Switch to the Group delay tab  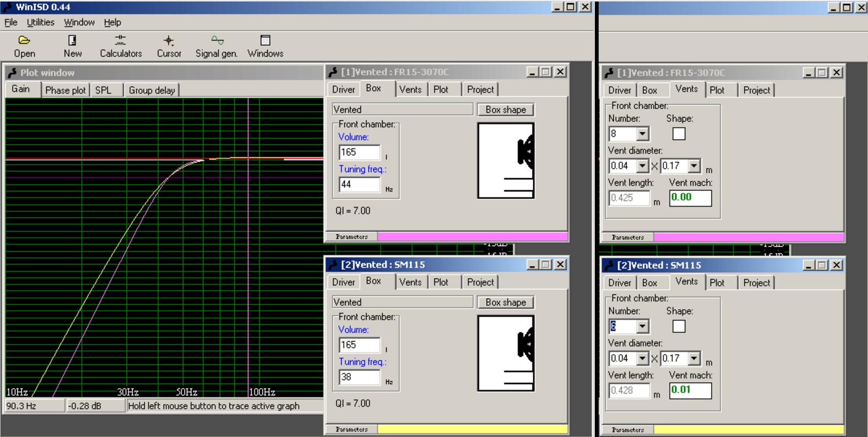point(152,90)
